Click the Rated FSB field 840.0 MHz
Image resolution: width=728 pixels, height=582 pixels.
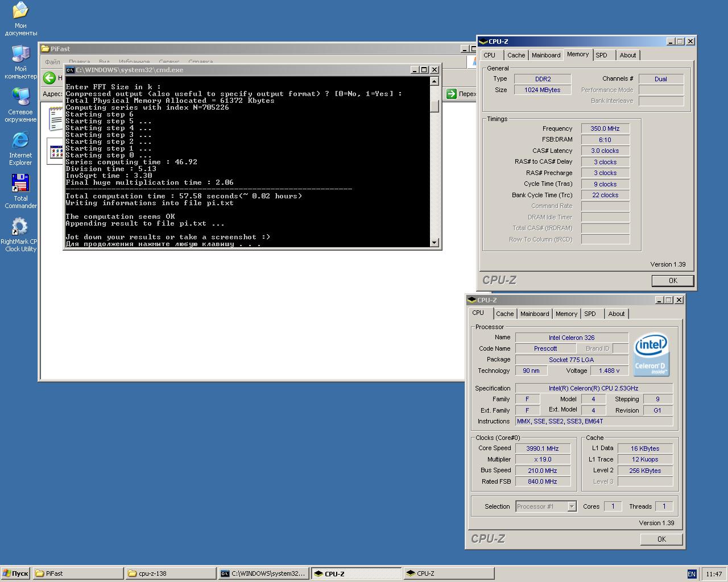[542, 481]
